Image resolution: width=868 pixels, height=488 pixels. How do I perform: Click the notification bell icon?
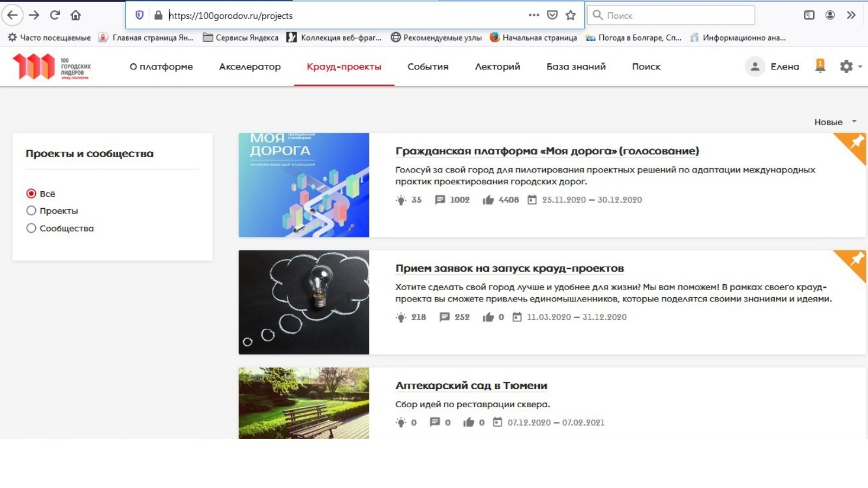[820, 66]
